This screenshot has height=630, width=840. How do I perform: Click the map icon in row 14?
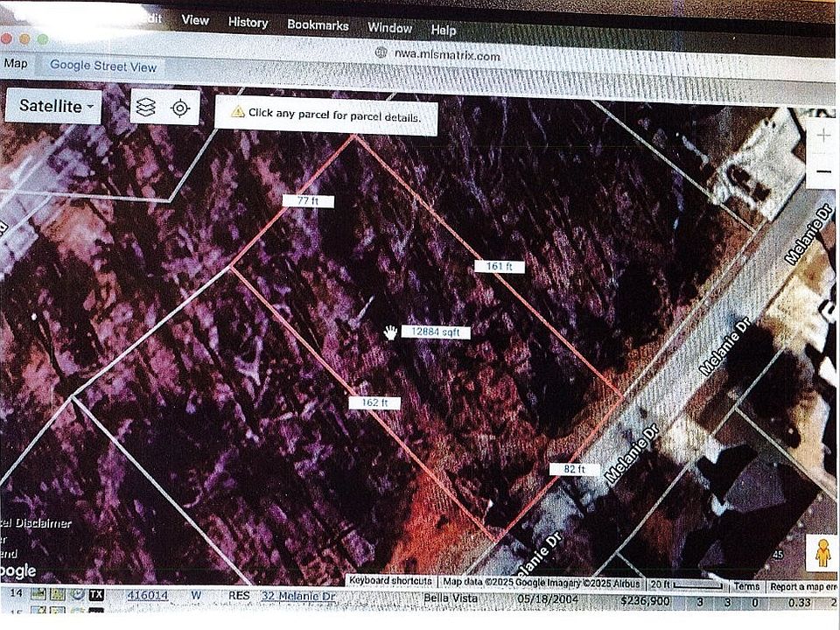[57, 594]
